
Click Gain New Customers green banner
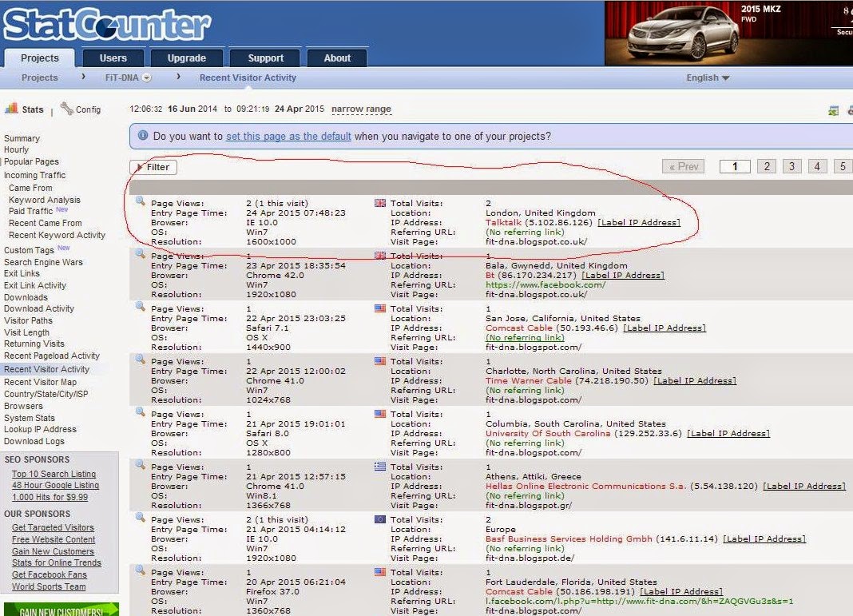[x=61, y=610]
